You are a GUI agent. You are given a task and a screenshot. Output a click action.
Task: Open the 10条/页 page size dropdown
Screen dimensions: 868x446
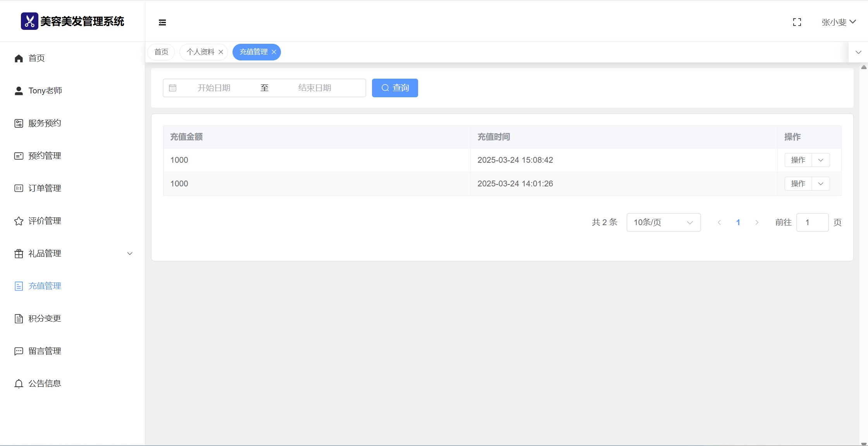coord(663,222)
